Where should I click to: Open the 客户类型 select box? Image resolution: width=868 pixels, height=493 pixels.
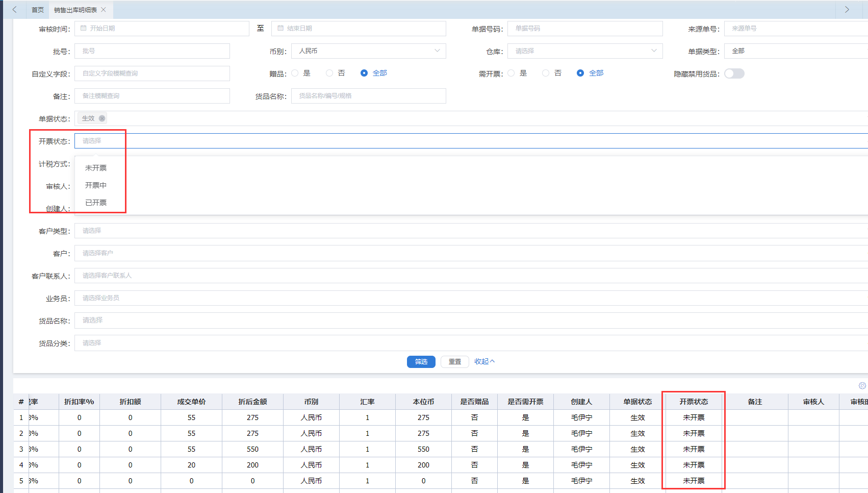pyautogui.click(x=471, y=231)
